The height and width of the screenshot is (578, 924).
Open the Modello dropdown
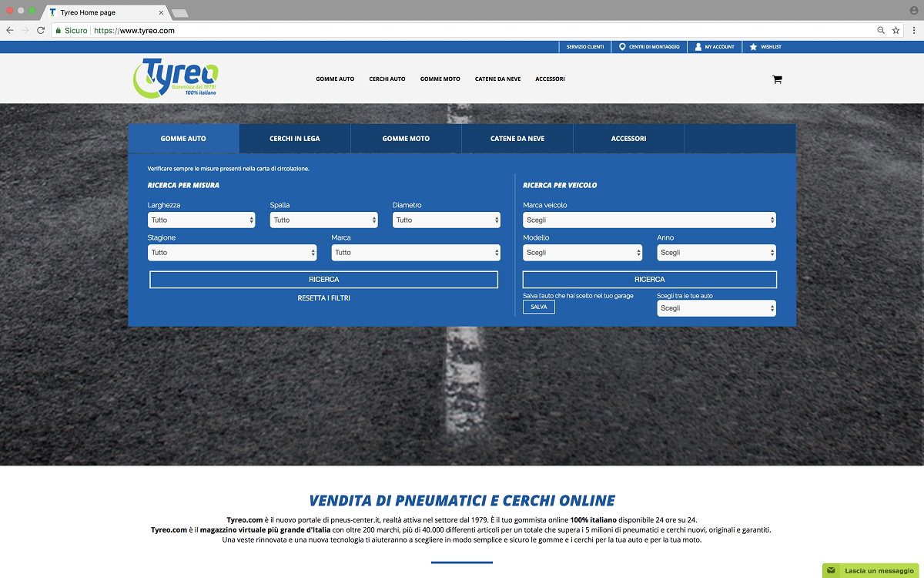[x=582, y=252]
